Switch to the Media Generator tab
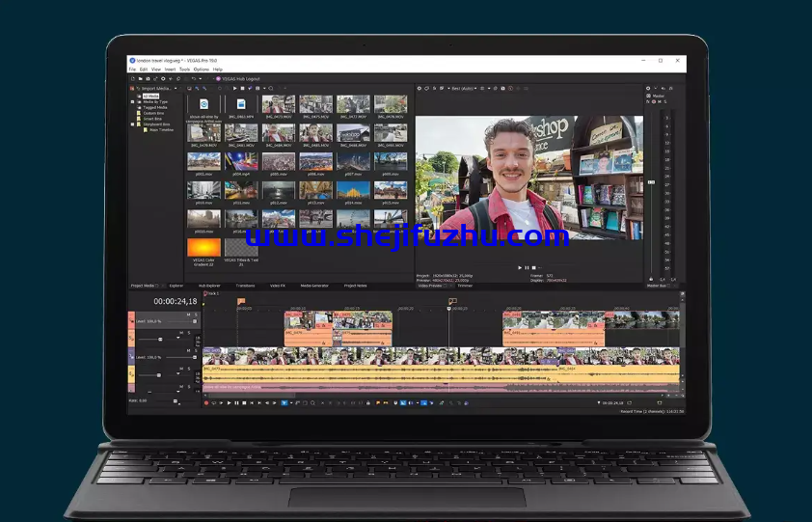The width and height of the screenshot is (812, 522). click(x=314, y=286)
